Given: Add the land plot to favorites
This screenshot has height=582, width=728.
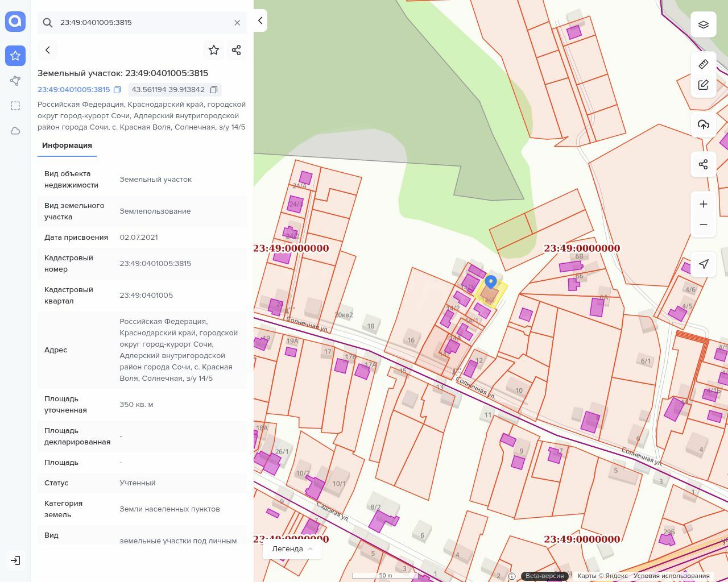Looking at the screenshot, I should coord(214,50).
